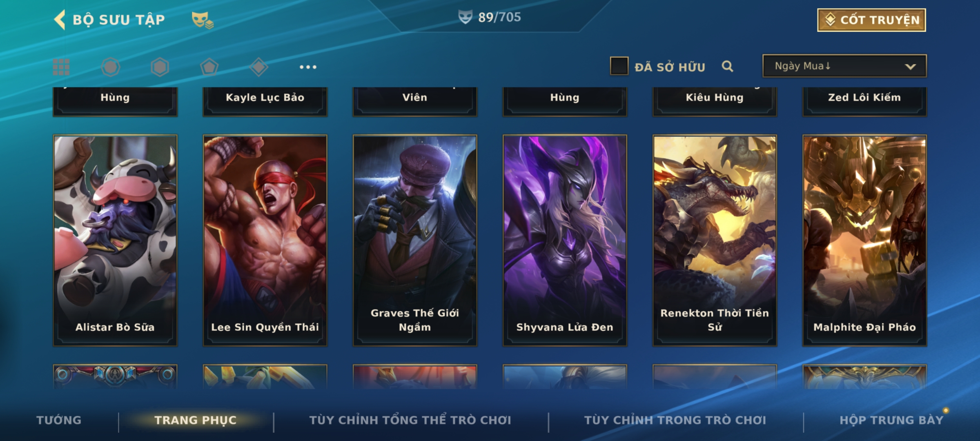
Task: Open skin search with magnifier icon
Action: click(727, 66)
